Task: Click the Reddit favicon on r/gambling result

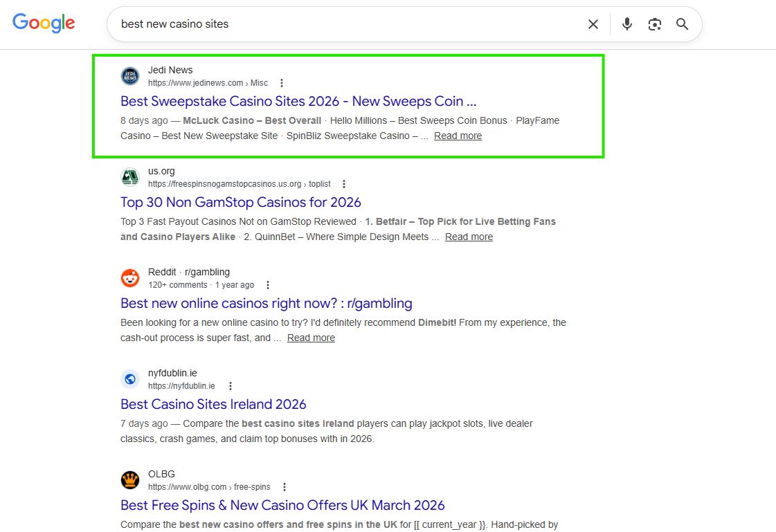Action: tap(130, 277)
